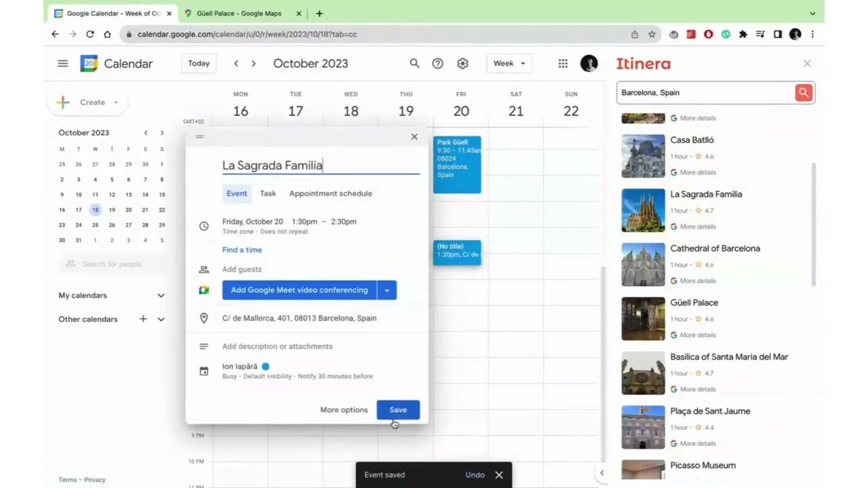The height and width of the screenshot is (488, 868).
Task: Click the Privacy link
Action: [95, 480]
